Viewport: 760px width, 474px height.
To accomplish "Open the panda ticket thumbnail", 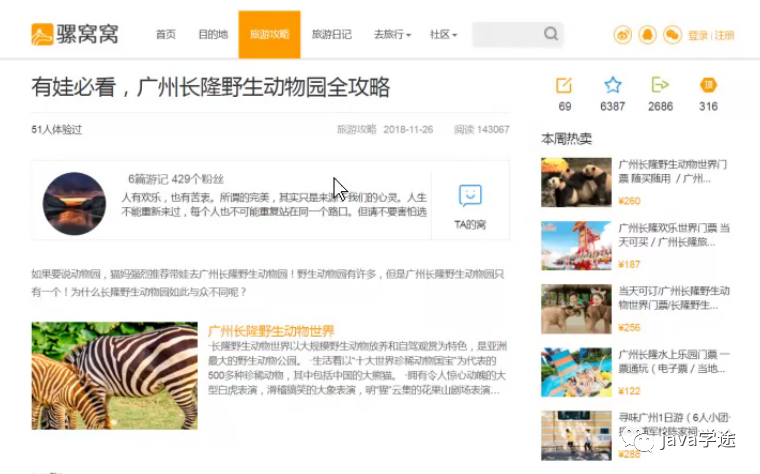I will pyautogui.click(x=576, y=182).
